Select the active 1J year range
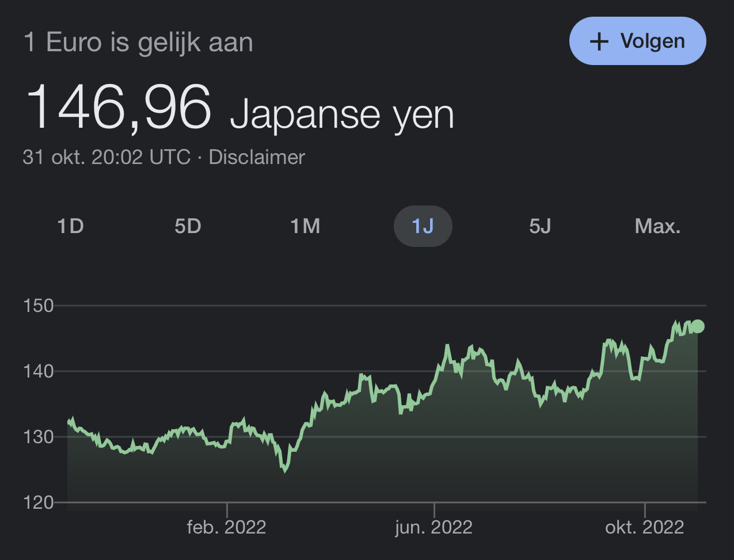 (x=423, y=226)
